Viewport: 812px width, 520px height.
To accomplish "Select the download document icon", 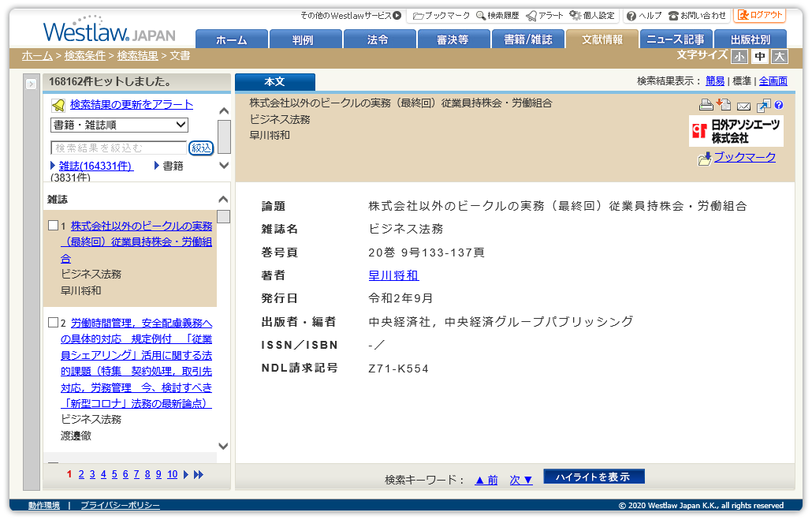I will 724,105.
